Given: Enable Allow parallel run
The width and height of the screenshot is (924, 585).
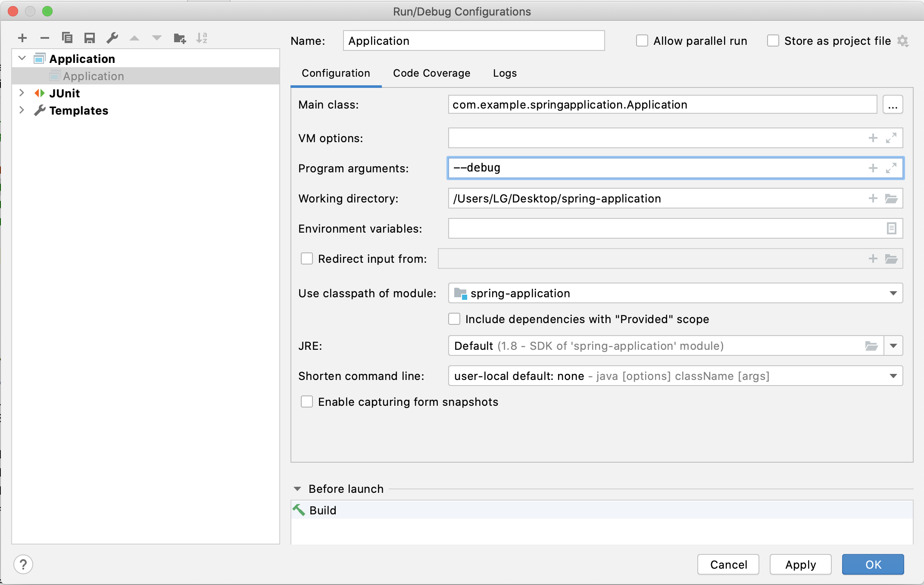Looking at the screenshot, I should 642,41.
